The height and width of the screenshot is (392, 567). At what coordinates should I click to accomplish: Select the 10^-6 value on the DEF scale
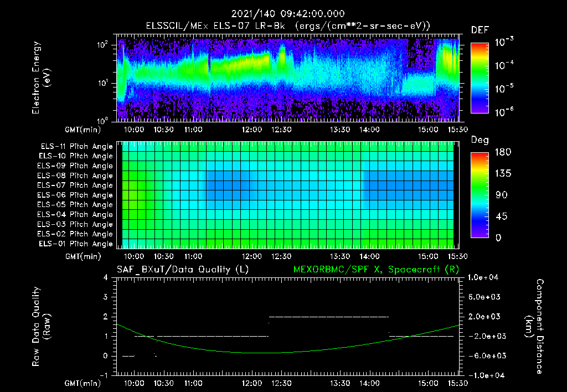[504, 112]
